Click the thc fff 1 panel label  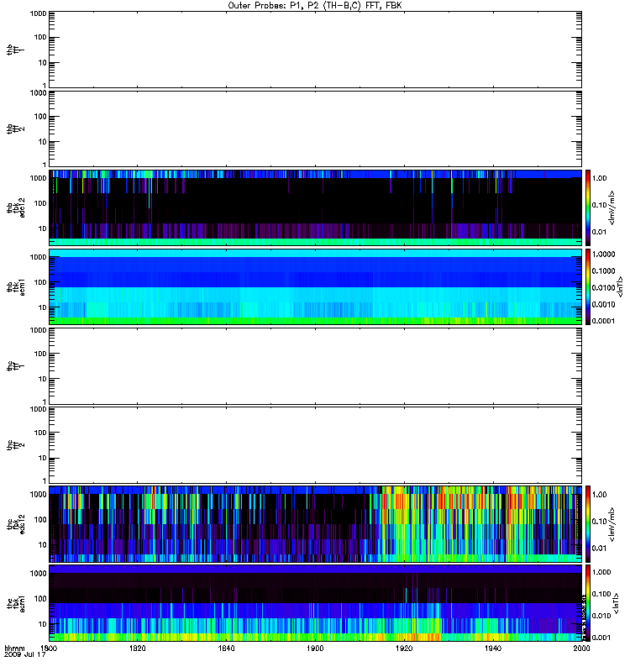(x=15, y=366)
